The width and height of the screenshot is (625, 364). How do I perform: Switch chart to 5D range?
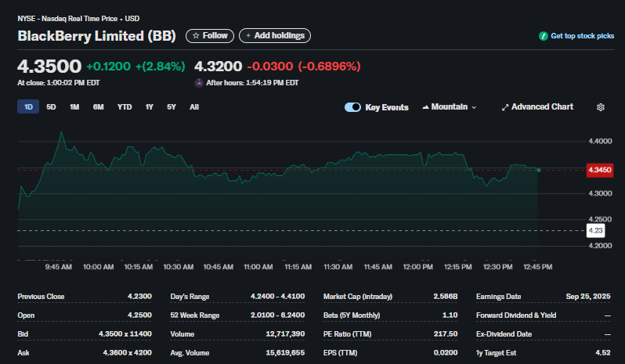coord(51,106)
